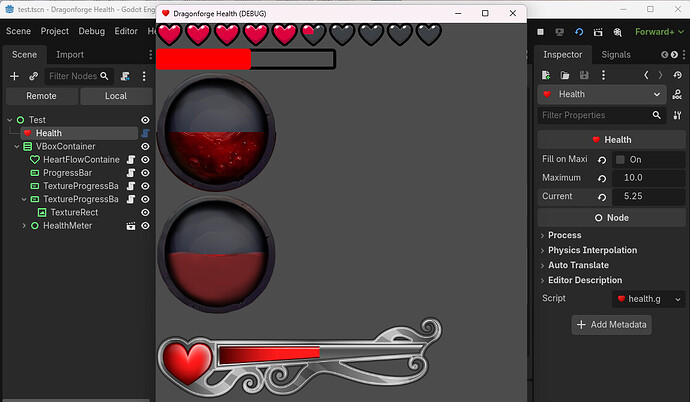Go to previous edited object in Inspector
Viewport: 690px width, 402px height.
pos(646,75)
